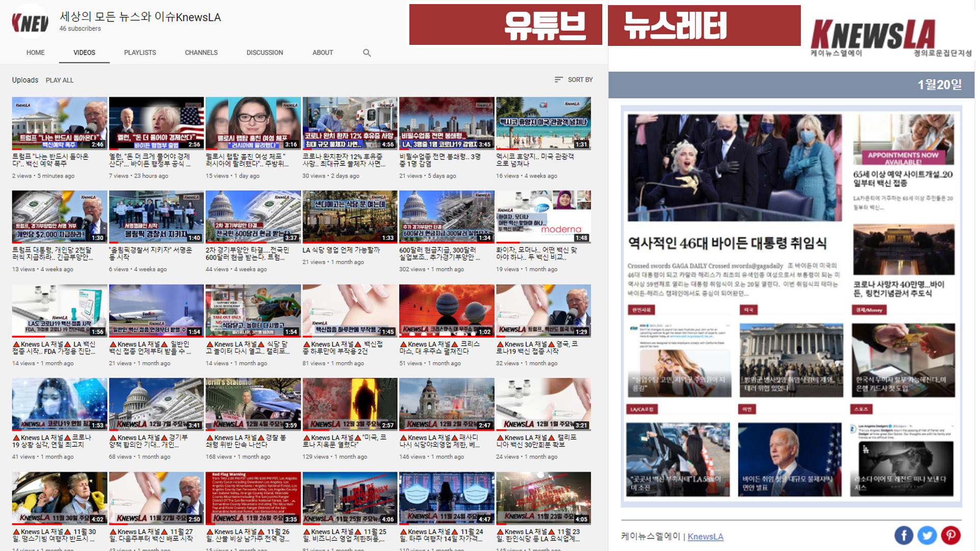This screenshot has height=551, width=980.
Task: Open the Red Flag Warning 3:35 video
Action: pos(253,497)
